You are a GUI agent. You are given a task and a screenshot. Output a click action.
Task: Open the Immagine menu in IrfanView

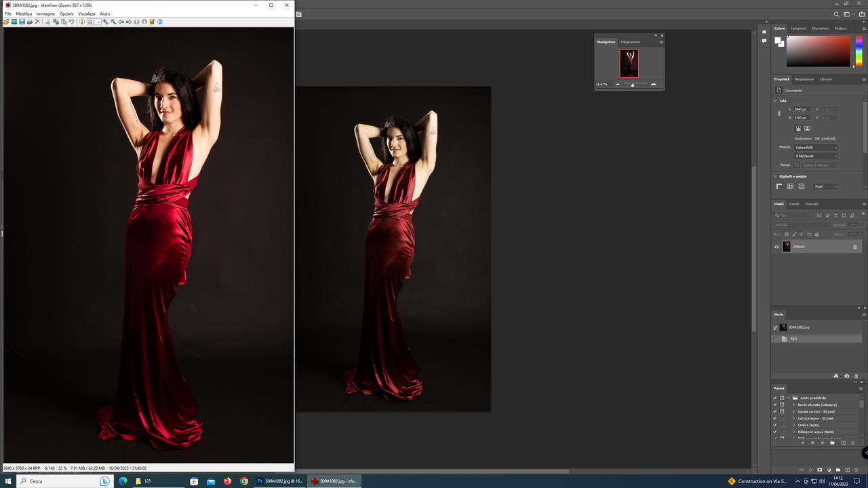click(45, 14)
